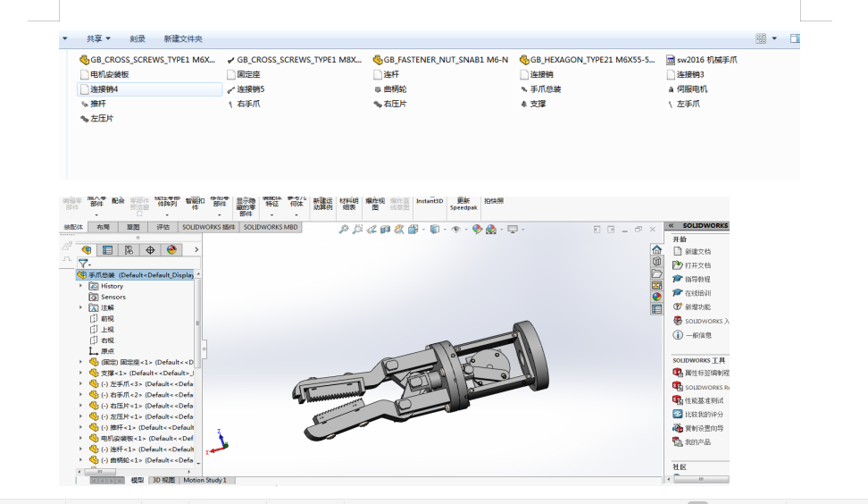The image size is (868, 504).
Task: Open the DimXpertManager crosshair tab icon
Action: [x=150, y=250]
